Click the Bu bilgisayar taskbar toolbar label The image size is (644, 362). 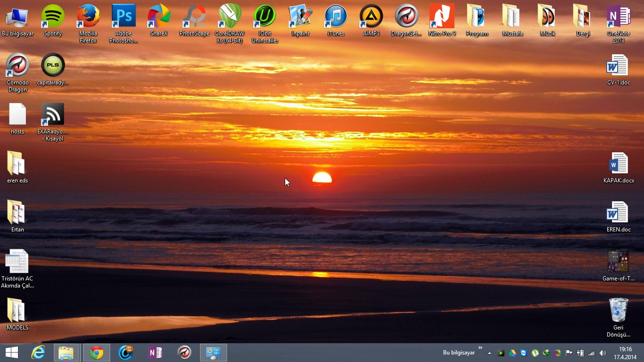[x=459, y=353]
